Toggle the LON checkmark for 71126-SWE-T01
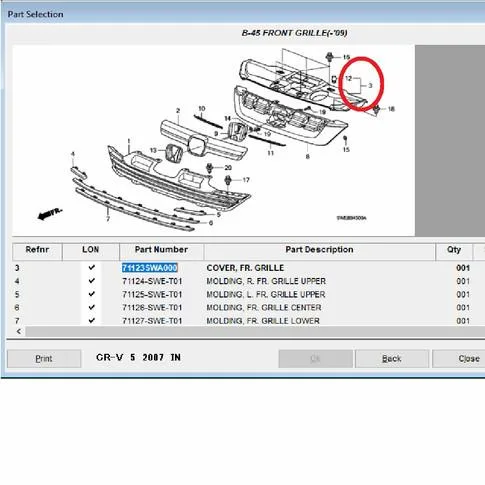 (92, 307)
